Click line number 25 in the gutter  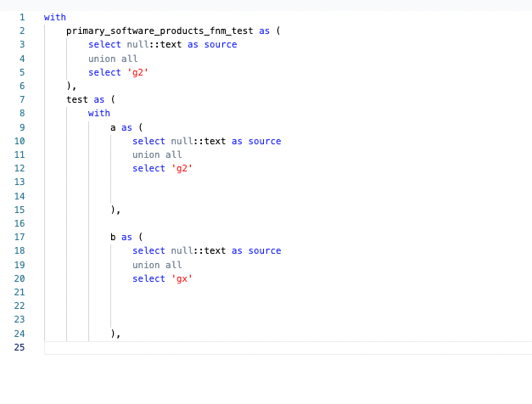point(20,347)
